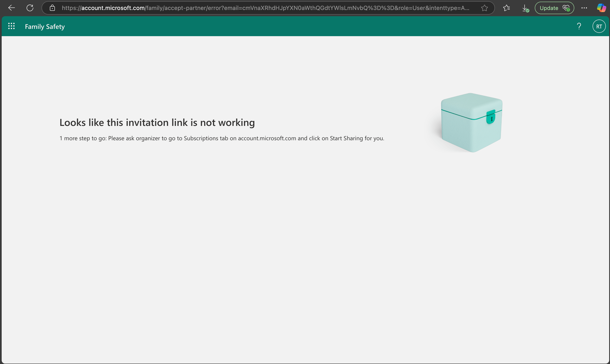Open the Downloads icon in toolbar
Screen dimensions: 610x364
[525, 8]
